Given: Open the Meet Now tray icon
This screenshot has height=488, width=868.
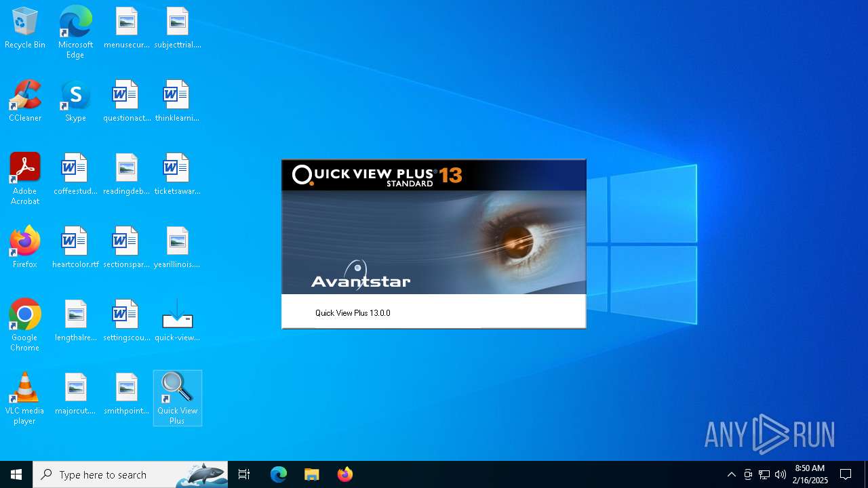Looking at the screenshot, I should coord(748,474).
